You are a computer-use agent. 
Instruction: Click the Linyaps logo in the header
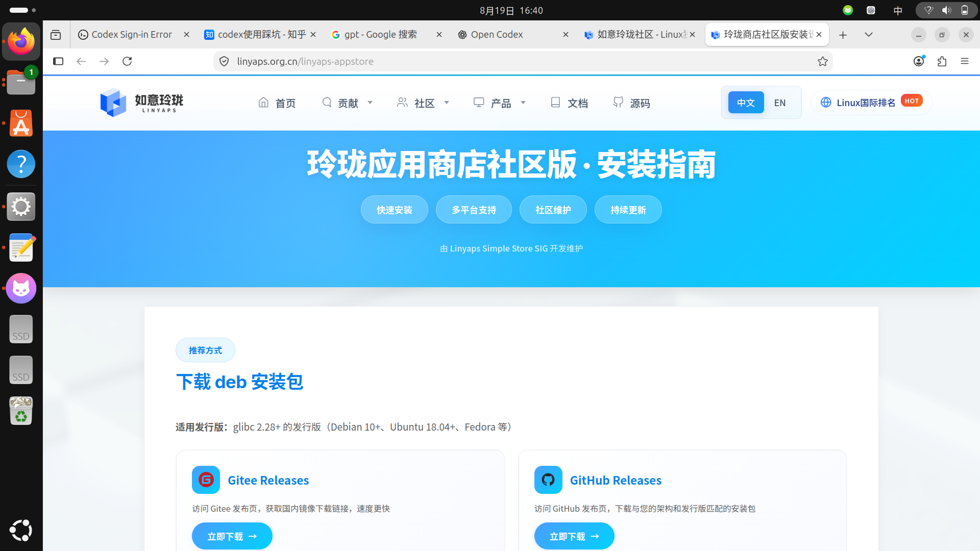click(x=141, y=103)
